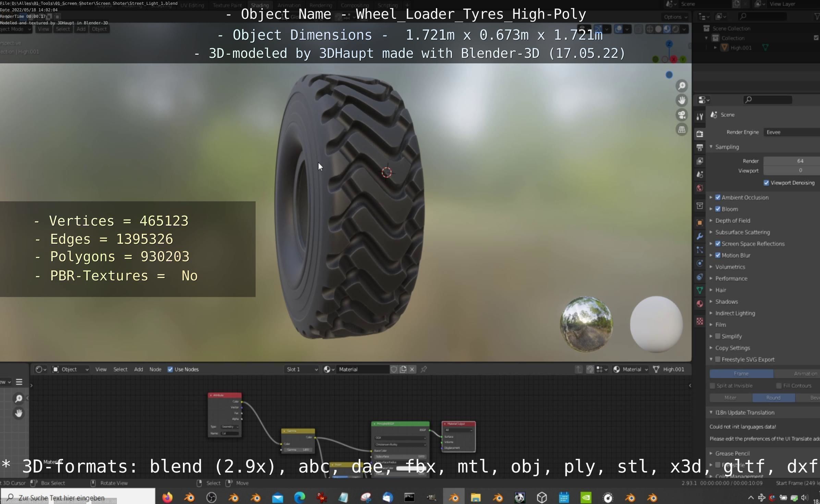Open NVIDIA app from the taskbar
Image resolution: width=820 pixels, height=504 pixels.
tap(586, 497)
